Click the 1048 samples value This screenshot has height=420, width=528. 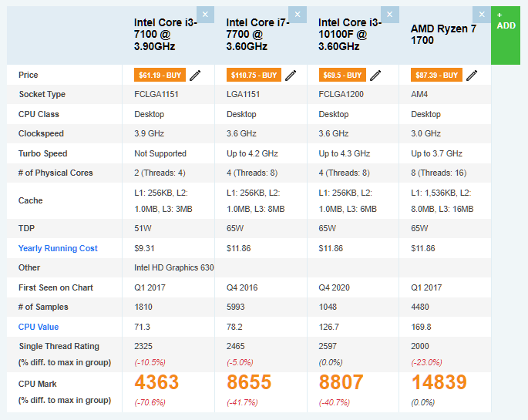(328, 307)
